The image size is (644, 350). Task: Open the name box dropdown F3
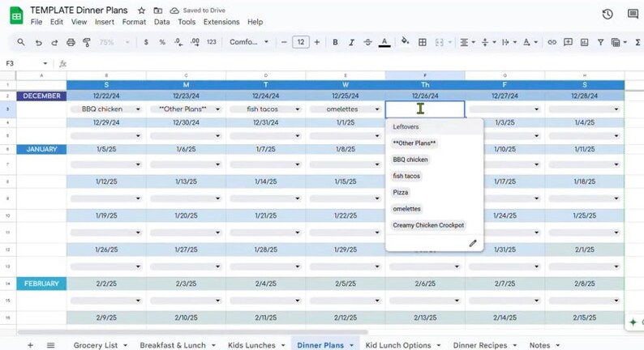click(x=45, y=63)
